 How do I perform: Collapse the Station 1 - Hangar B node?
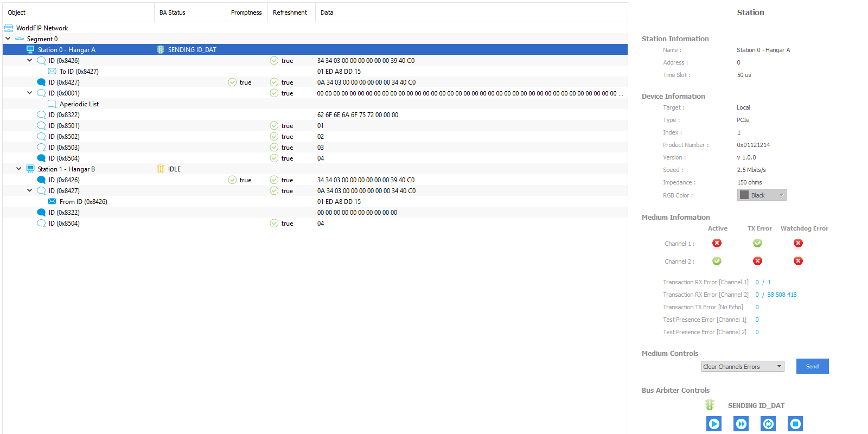click(x=19, y=169)
